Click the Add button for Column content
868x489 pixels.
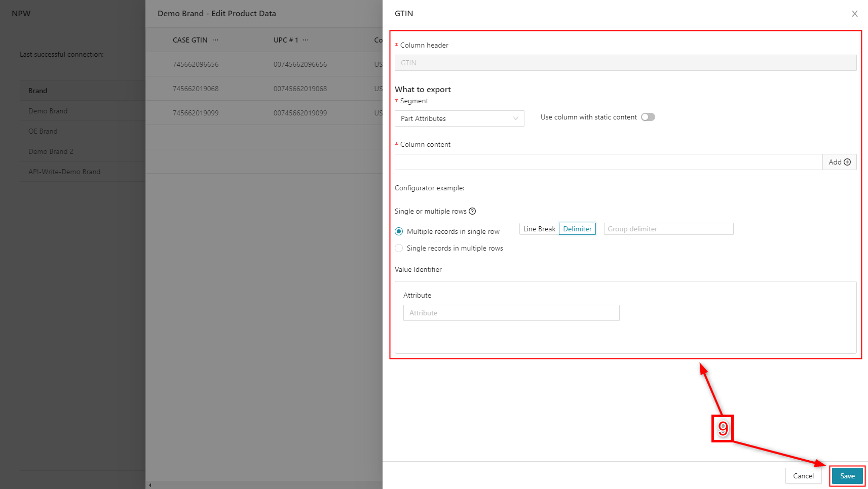tap(839, 162)
